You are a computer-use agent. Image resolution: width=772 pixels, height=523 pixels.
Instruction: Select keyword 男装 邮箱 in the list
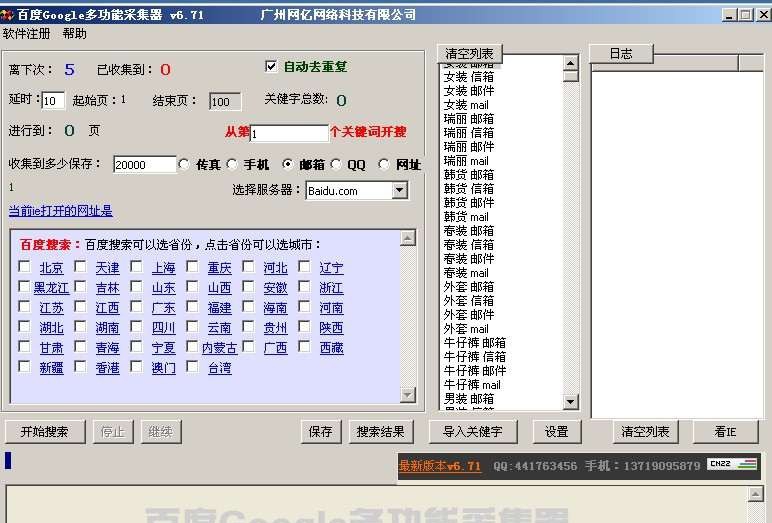tap(469, 398)
